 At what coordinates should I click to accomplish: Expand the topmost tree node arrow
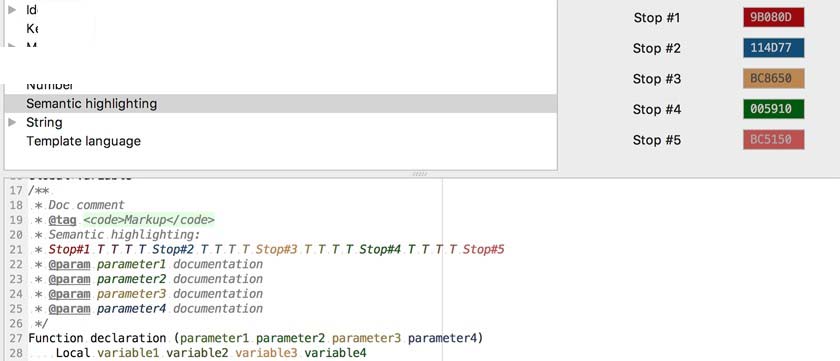coord(13,9)
